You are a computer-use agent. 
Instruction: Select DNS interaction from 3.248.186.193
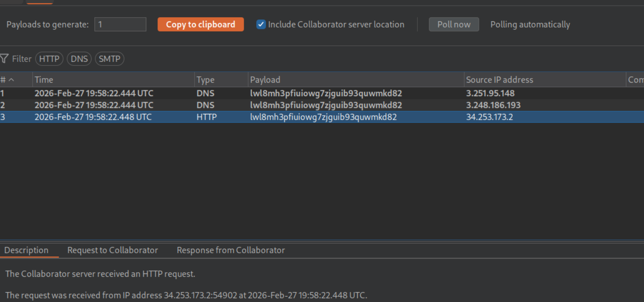316,105
